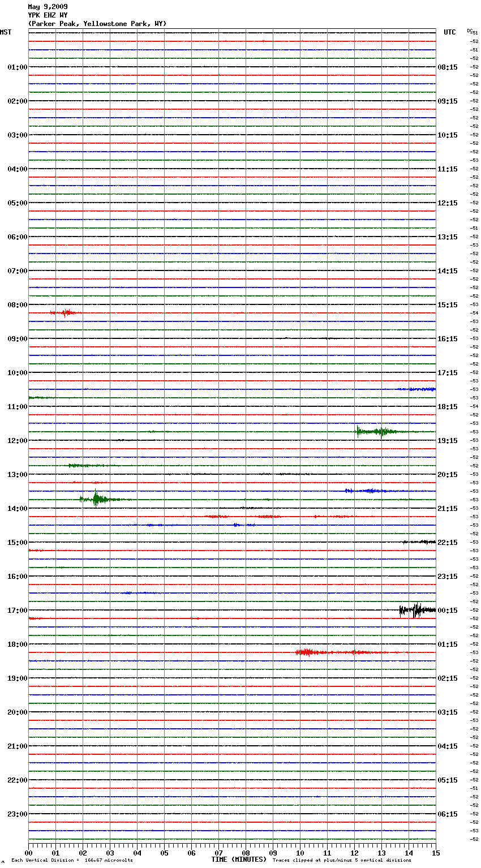Select the 06:00 MST time label

coord(18,237)
